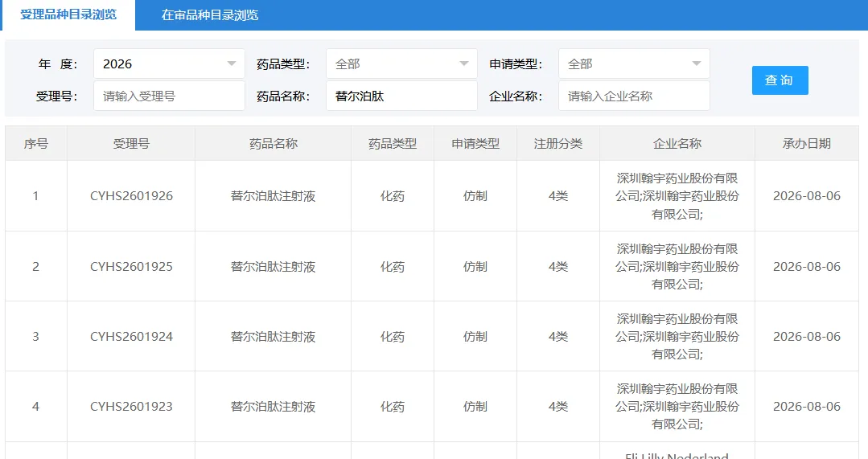
Task: Click 4类 in row CYHS2601924
Action: [x=558, y=336]
